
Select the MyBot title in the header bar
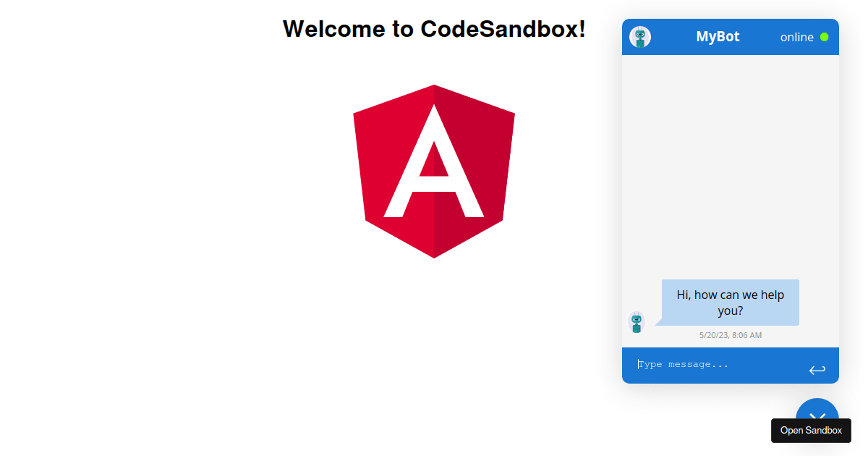click(x=718, y=37)
